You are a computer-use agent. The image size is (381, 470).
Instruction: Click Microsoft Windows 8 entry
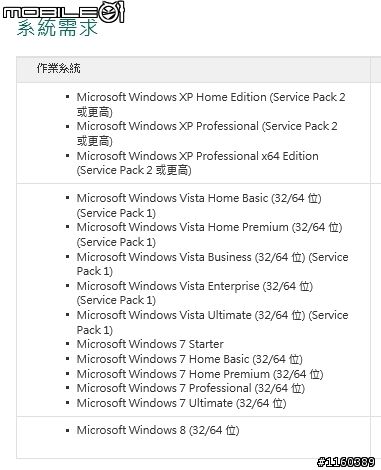158,430
